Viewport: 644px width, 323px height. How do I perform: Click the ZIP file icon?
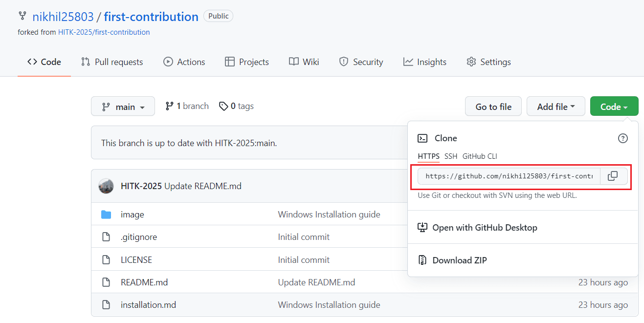pos(422,260)
